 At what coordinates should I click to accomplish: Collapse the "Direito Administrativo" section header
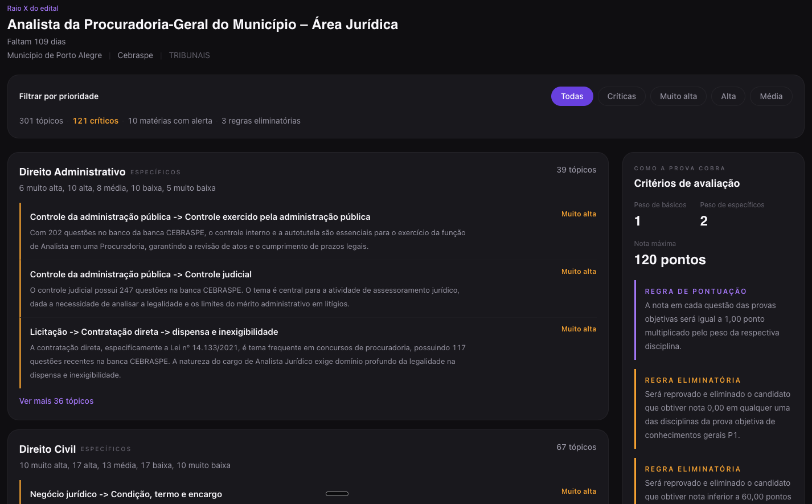[72, 172]
